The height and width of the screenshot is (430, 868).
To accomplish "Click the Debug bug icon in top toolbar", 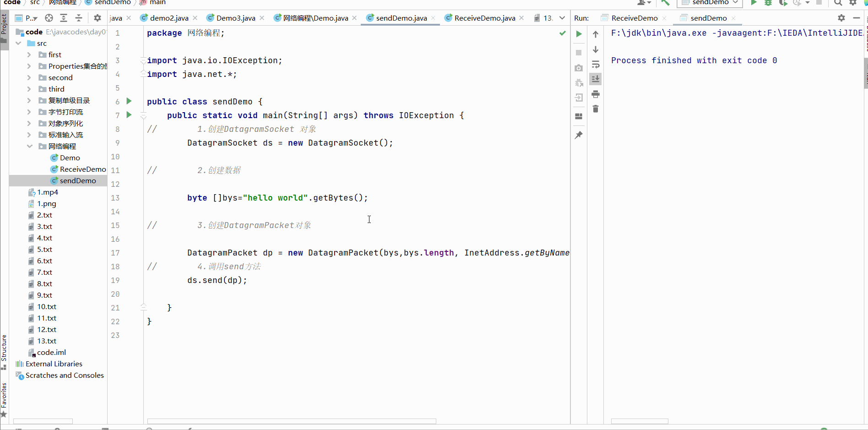I will 768,2.
